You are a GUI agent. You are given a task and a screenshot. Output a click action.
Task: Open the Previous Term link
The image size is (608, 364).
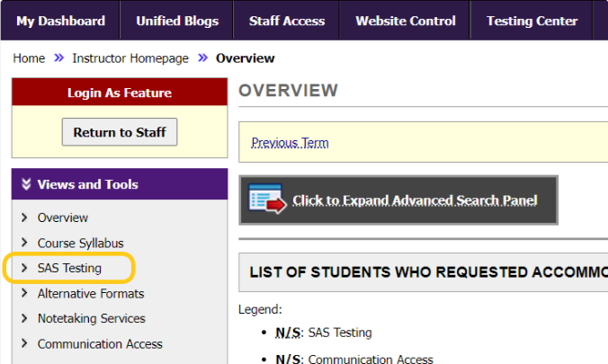tap(290, 143)
